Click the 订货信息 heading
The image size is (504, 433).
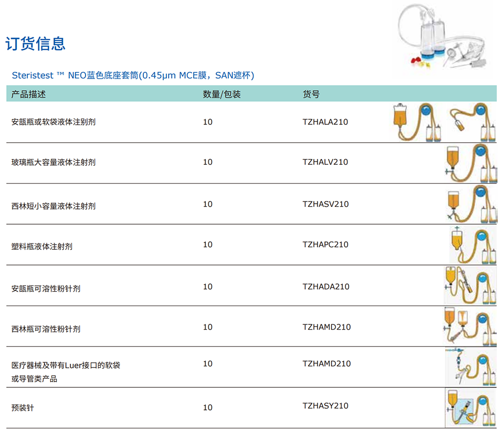[35, 44]
